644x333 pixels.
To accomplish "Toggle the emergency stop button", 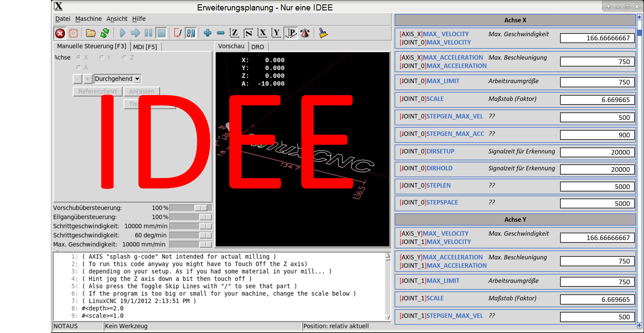I will click(60, 33).
